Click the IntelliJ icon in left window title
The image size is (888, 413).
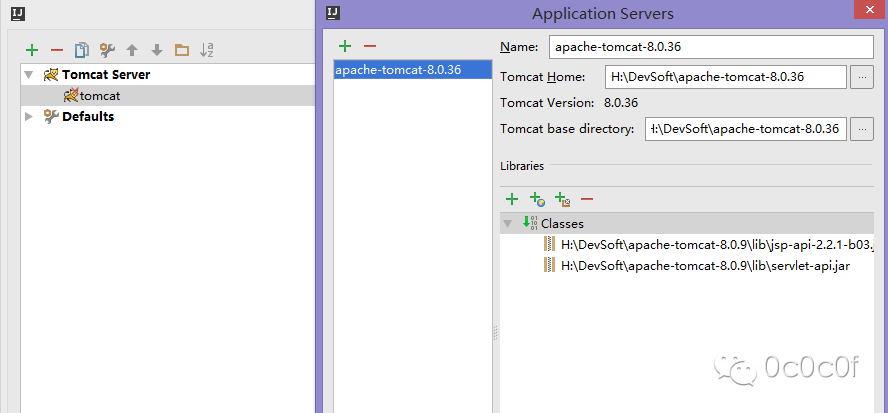(18, 12)
